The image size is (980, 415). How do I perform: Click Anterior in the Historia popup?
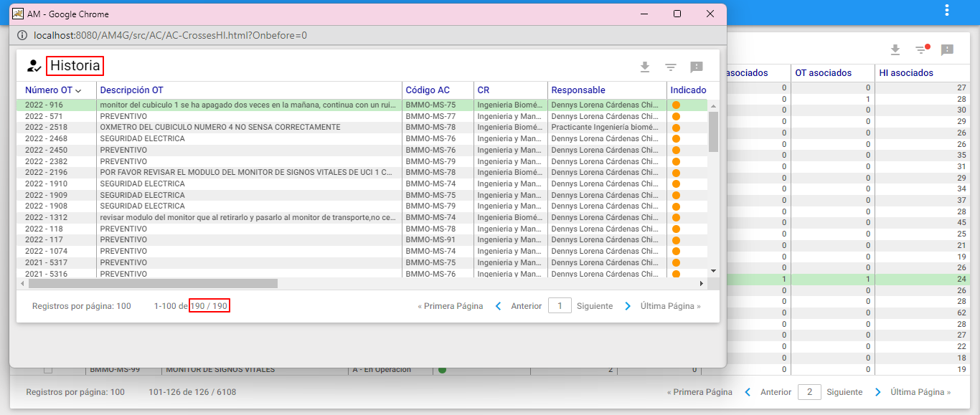click(526, 306)
